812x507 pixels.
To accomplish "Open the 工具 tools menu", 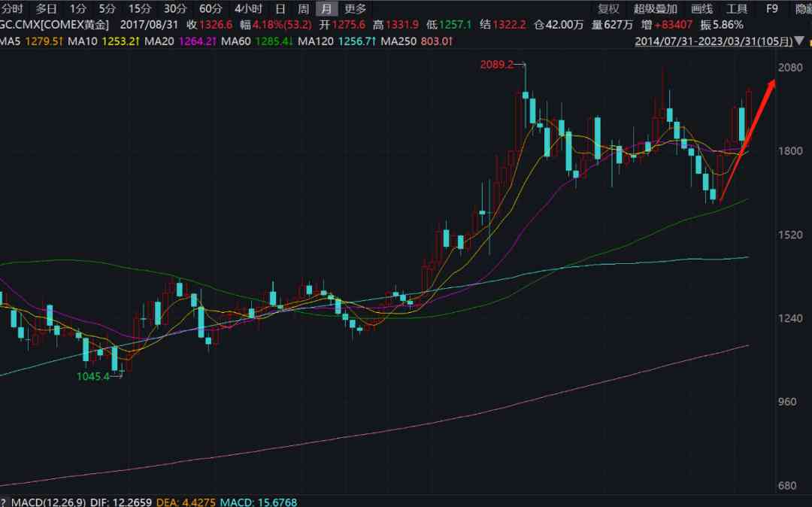I will coord(737,9).
